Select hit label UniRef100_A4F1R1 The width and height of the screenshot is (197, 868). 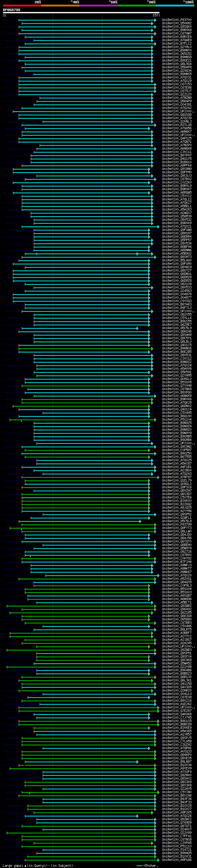pyautogui.click(x=176, y=467)
